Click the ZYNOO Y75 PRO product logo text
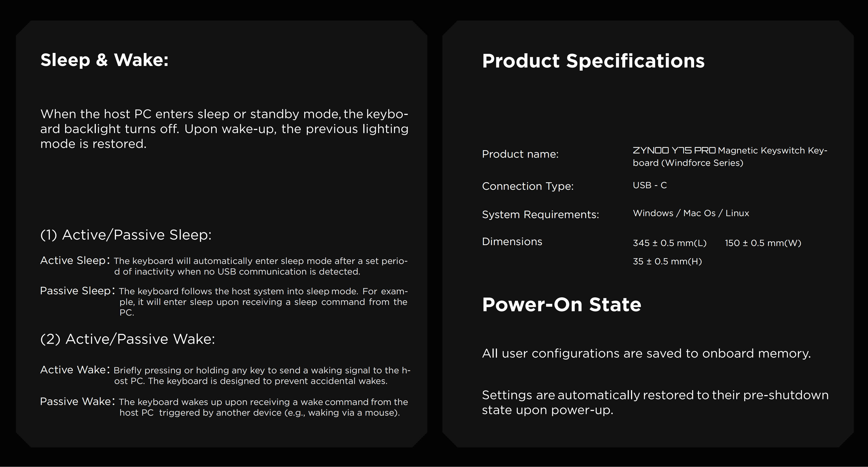The image size is (868, 467). point(674,150)
